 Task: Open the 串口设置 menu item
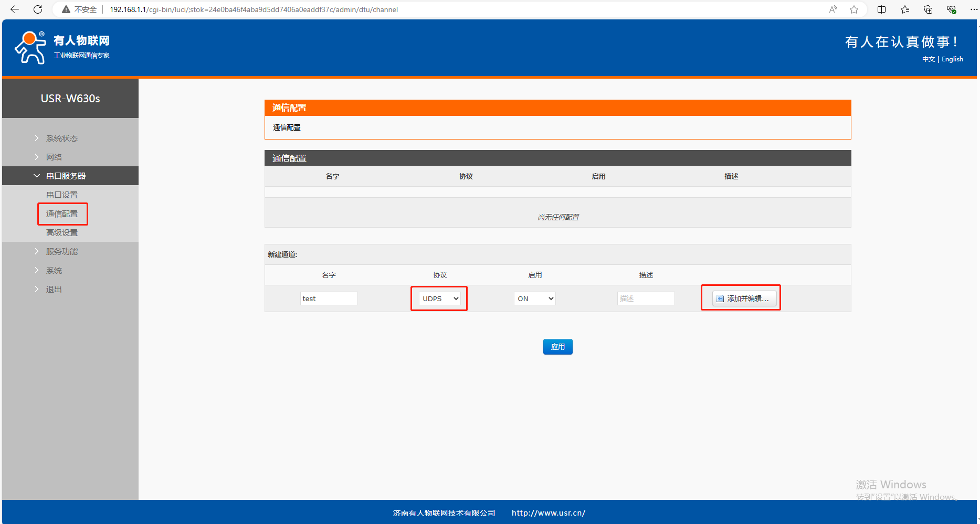coord(62,195)
